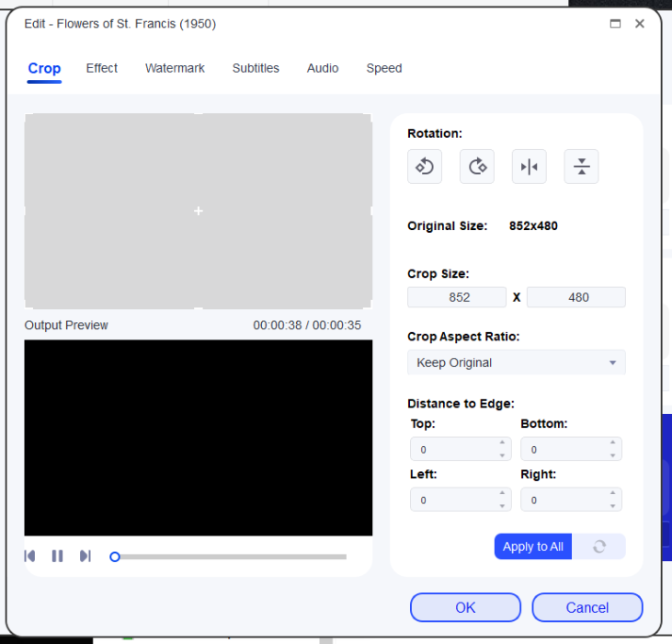Cancel the edit dialog
This screenshot has height=644, width=672.
click(x=587, y=607)
